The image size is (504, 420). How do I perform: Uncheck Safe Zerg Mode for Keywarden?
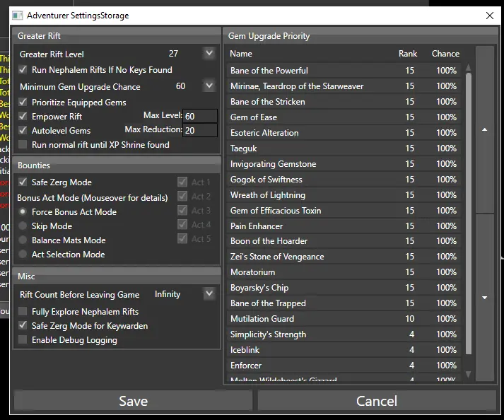click(x=24, y=326)
